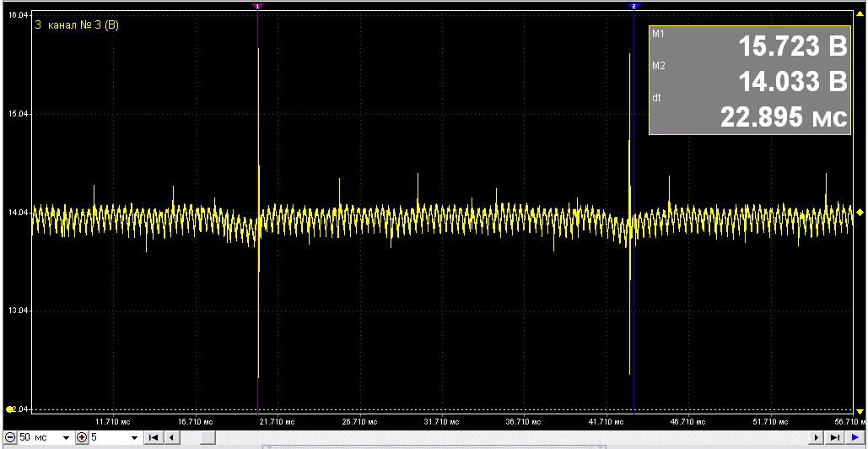
Task: Click the yellow down triangle at bottom right
Action: coord(860,411)
